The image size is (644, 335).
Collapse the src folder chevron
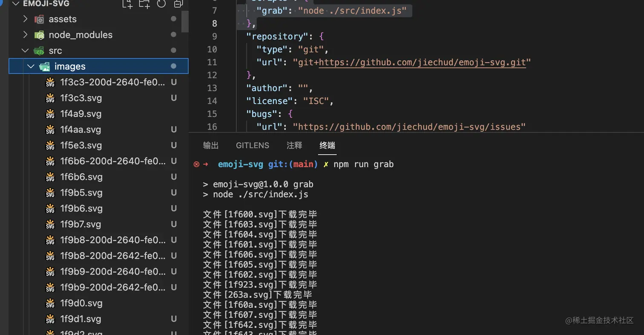tap(25, 51)
